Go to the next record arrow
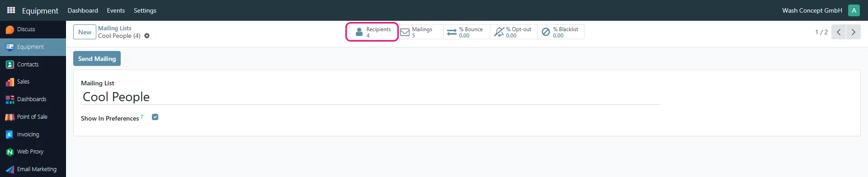The height and width of the screenshot is (177, 868). tap(854, 32)
